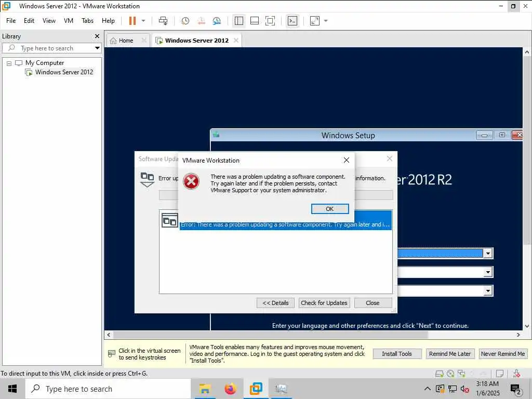This screenshot has width=532, height=399.
Task: Open the Help menu
Action: [x=108, y=21]
